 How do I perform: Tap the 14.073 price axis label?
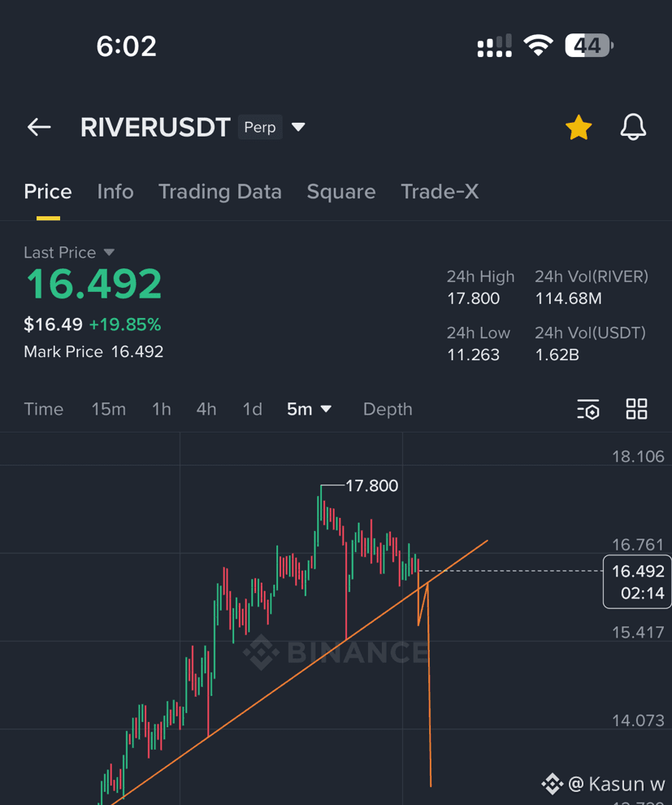click(638, 720)
